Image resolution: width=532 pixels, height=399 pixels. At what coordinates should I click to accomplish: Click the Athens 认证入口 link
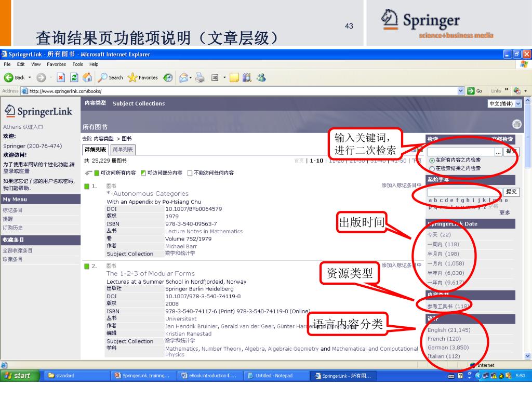(23, 127)
